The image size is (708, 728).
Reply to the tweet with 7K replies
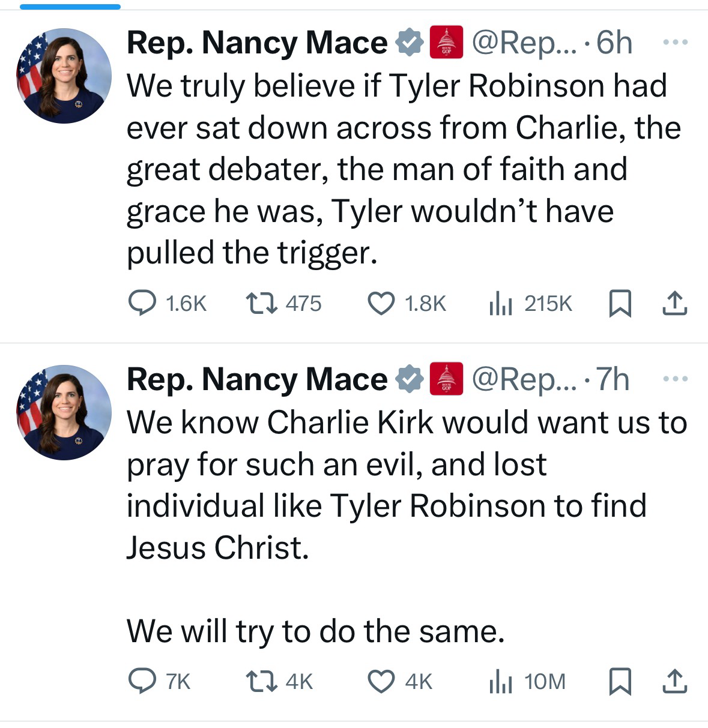click(142, 682)
